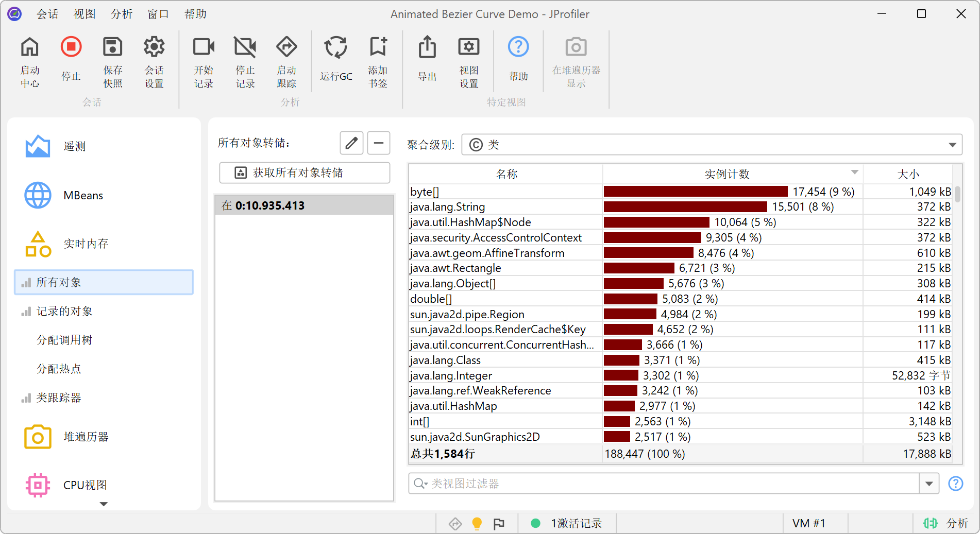Open Session Settings gear icon

pos(154,47)
